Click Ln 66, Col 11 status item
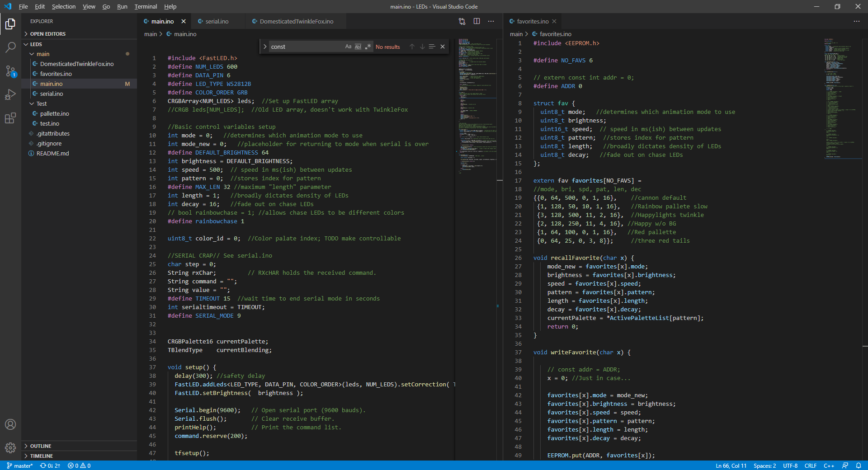Image resolution: width=868 pixels, height=470 pixels. click(x=731, y=465)
